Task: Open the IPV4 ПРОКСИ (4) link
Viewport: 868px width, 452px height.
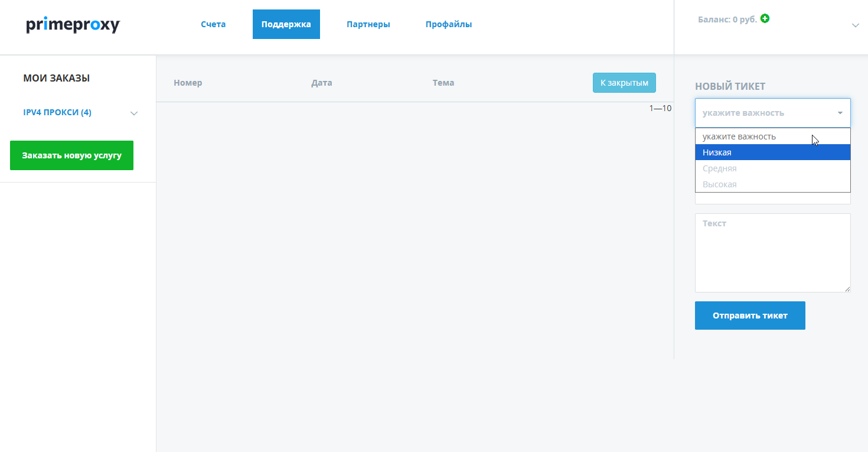Action: pyautogui.click(x=57, y=112)
